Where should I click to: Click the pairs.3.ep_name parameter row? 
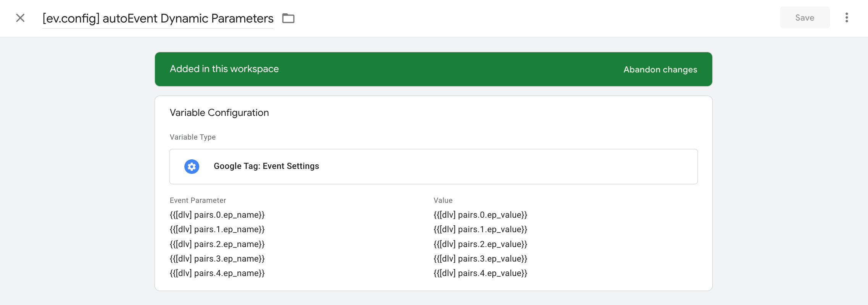point(217,258)
